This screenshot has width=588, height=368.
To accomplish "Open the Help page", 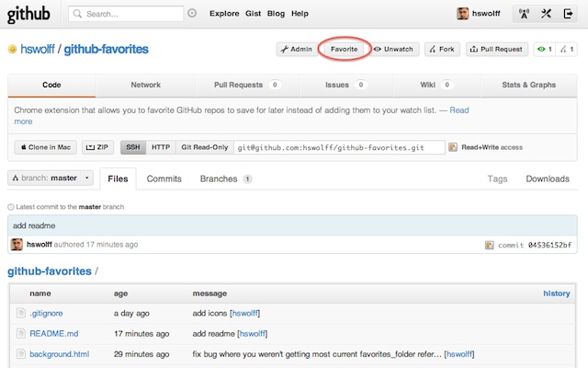I will pyautogui.click(x=300, y=14).
